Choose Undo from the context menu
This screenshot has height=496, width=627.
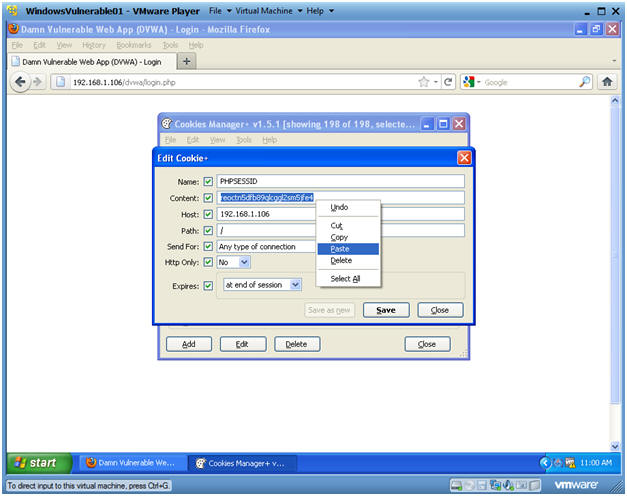(x=348, y=207)
